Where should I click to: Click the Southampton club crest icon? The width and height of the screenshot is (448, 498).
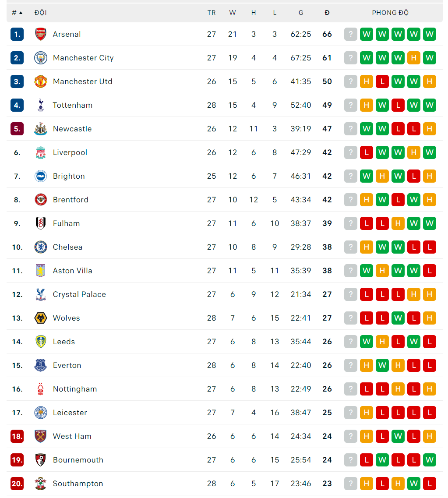41,484
